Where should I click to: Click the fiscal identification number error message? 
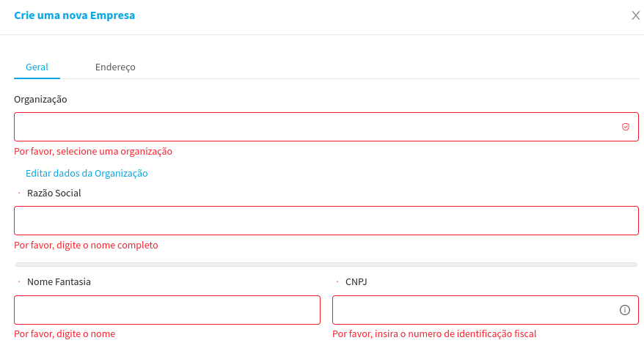434,333
